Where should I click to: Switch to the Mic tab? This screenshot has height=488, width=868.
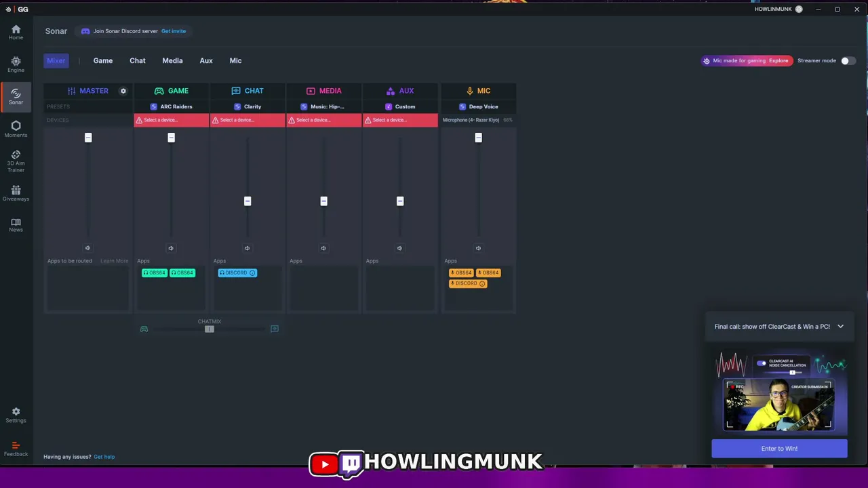[235, 60]
